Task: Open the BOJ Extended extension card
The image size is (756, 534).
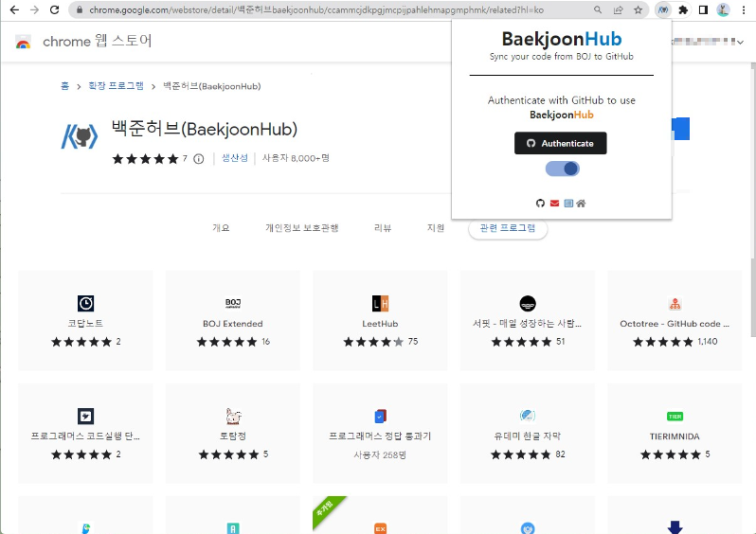Action: [x=233, y=321]
